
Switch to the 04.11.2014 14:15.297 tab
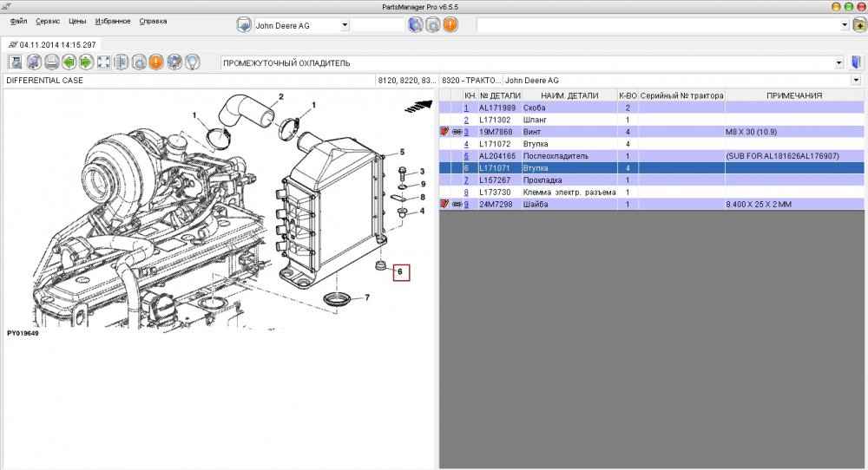tap(52, 43)
